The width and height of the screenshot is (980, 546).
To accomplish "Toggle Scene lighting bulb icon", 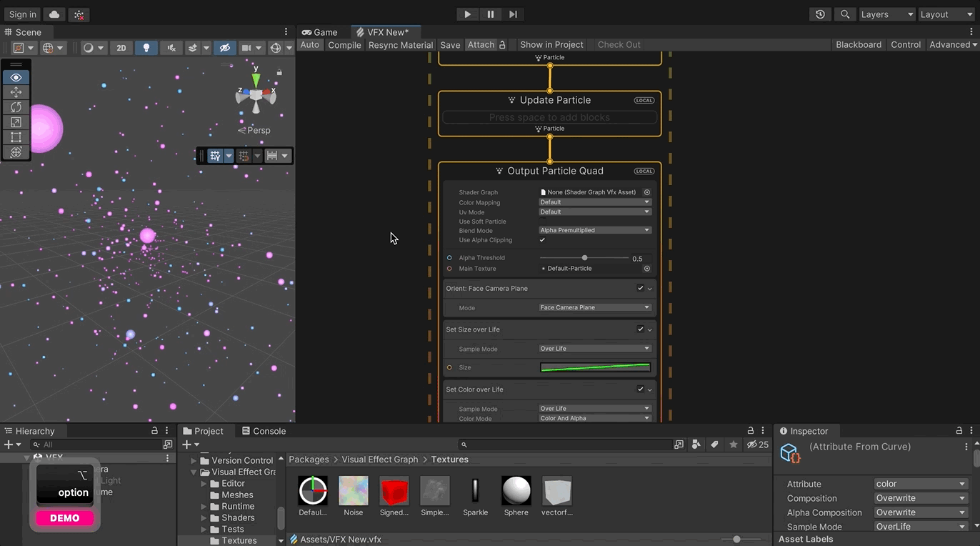I will pos(146,48).
